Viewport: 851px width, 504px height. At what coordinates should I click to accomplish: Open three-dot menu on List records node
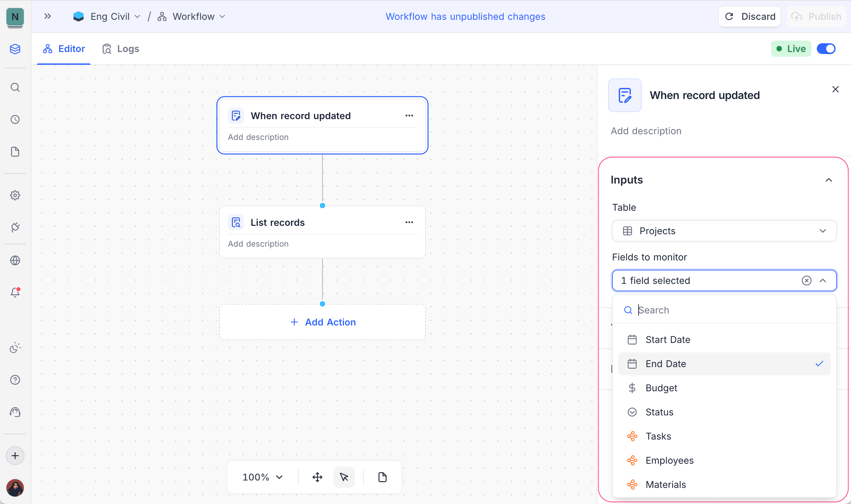coord(409,222)
